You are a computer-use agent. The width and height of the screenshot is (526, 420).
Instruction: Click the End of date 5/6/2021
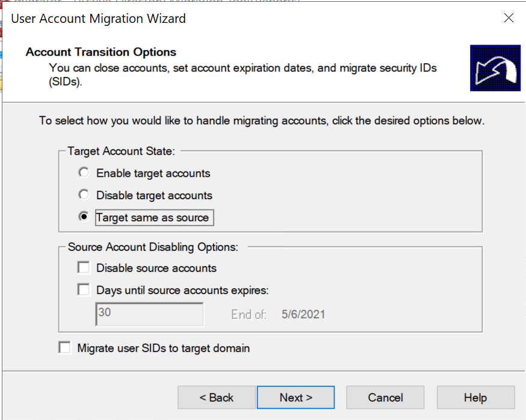pyautogui.click(x=303, y=314)
